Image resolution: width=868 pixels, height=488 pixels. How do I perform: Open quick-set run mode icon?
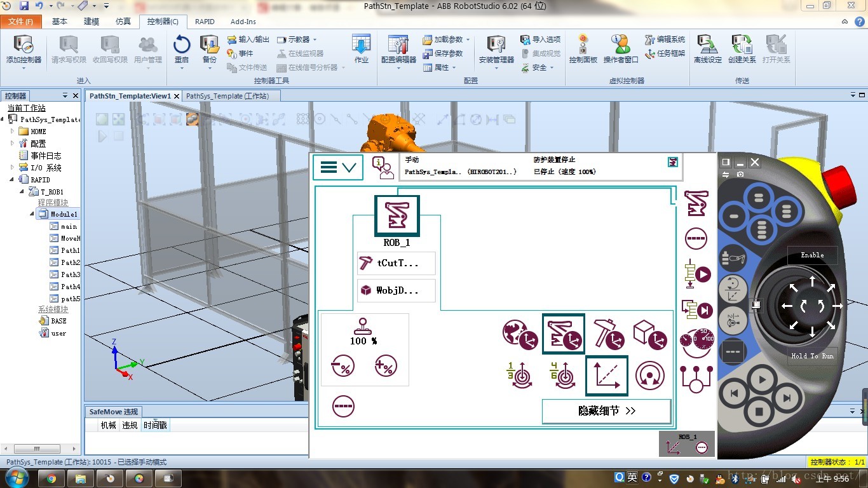(697, 274)
